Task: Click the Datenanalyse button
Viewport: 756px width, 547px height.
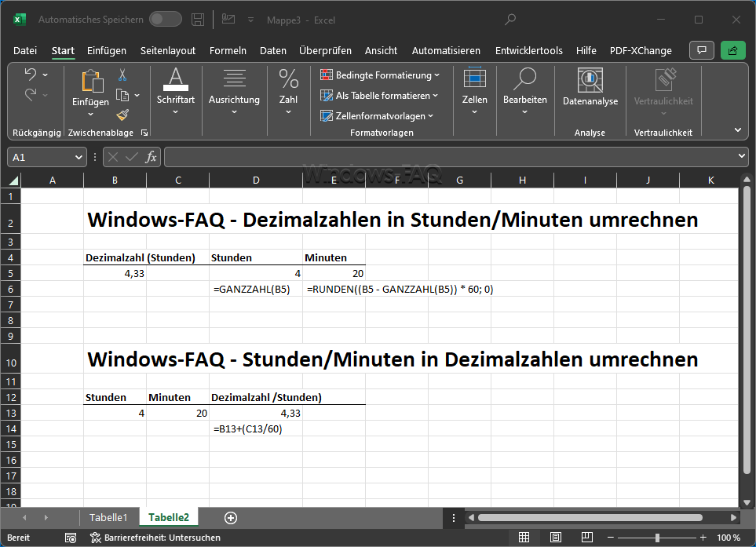Action: [590, 87]
